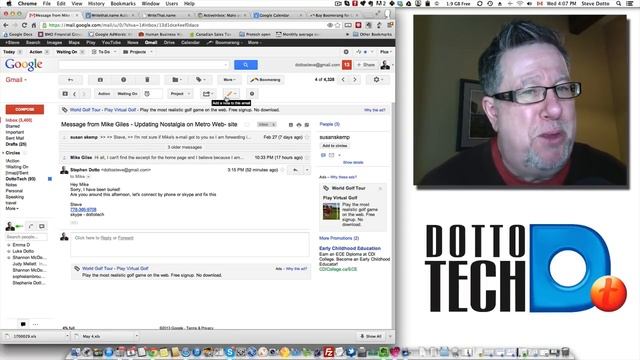Viewport: 640px width, 360px height.
Task: Click the red notifications count badge
Action: (347, 65)
